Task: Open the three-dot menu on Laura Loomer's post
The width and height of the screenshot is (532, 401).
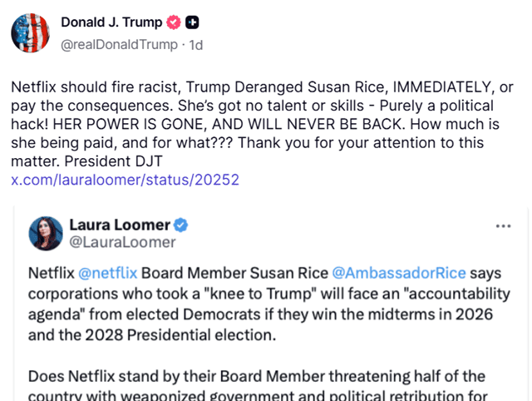Action: (x=503, y=225)
